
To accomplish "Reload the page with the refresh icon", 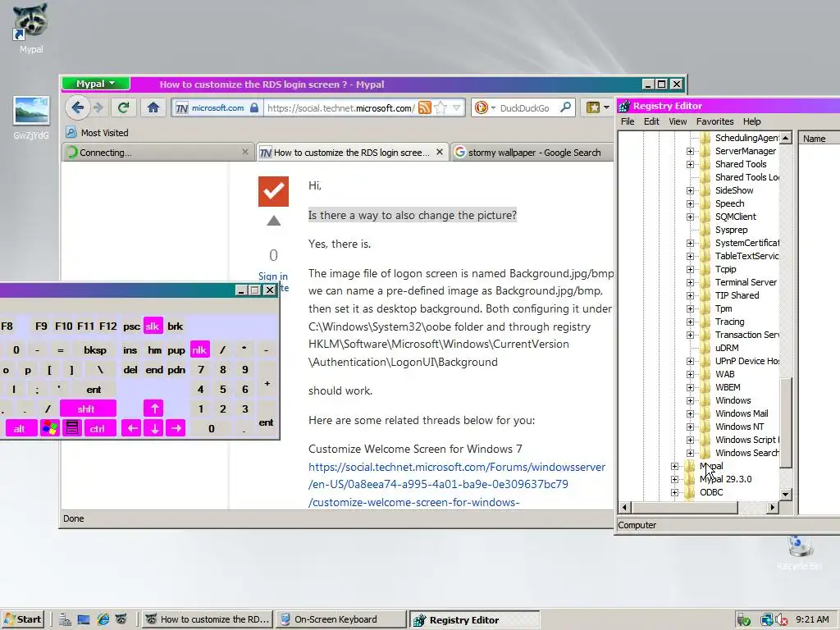I will (123, 107).
